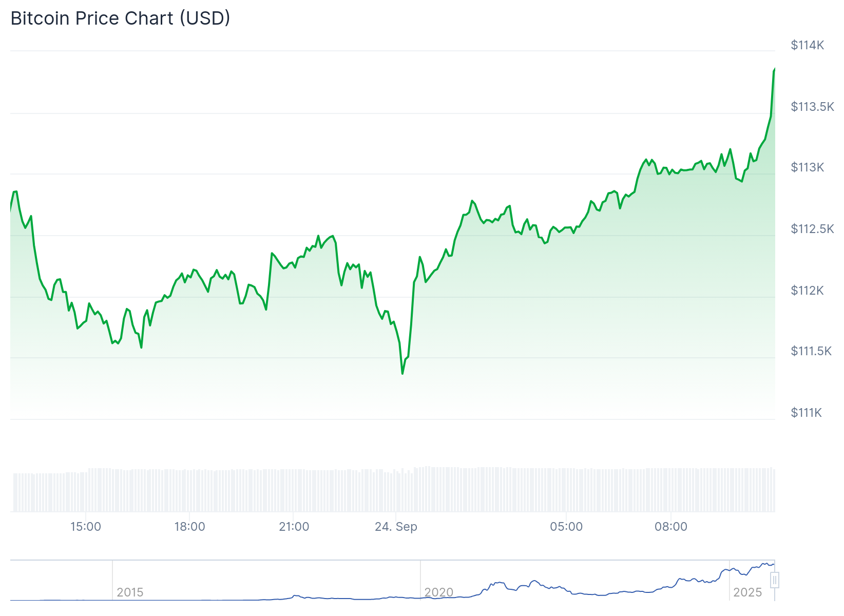Click the 15:00 time axis label
844x616 pixels.
[85, 527]
